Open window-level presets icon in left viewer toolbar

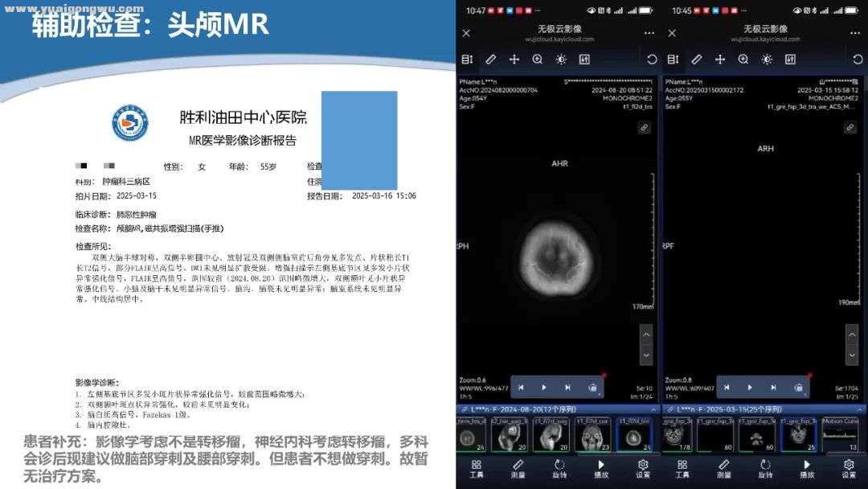click(x=584, y=60)
